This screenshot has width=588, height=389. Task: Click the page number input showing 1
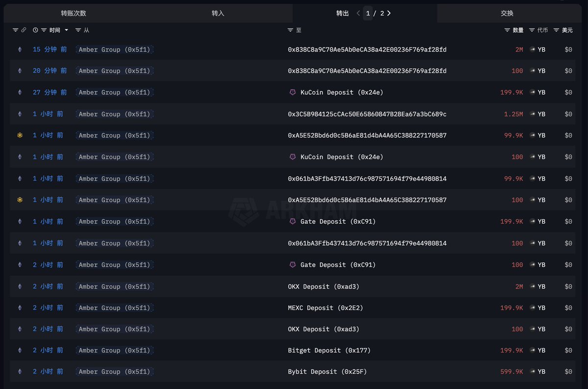pyautogui.click(x=368, y=13)
